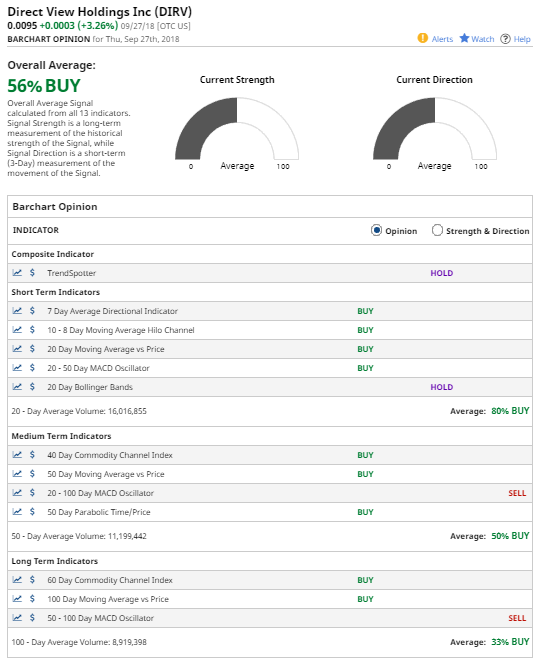Click 50 - Day Average Volume: 11,199,442 text

pos(79,536)
